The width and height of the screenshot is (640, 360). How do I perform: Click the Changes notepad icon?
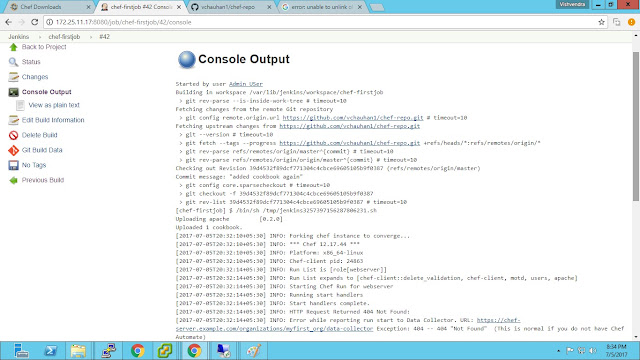[13, 77]
